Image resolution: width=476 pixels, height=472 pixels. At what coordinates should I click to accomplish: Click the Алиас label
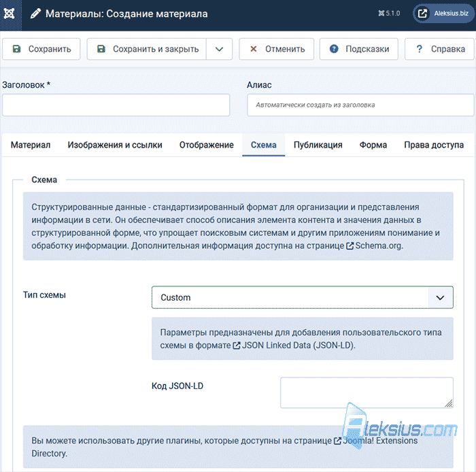[259, 85]
